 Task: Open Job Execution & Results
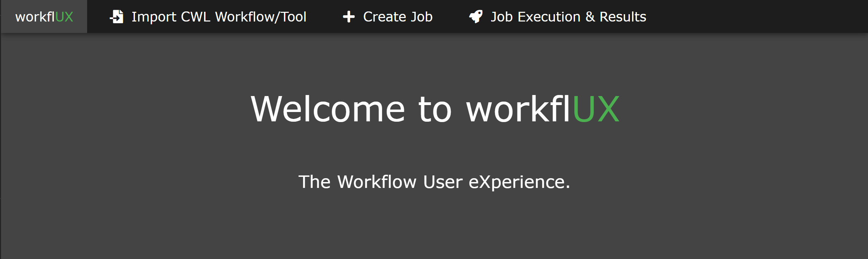coord(568,17)
